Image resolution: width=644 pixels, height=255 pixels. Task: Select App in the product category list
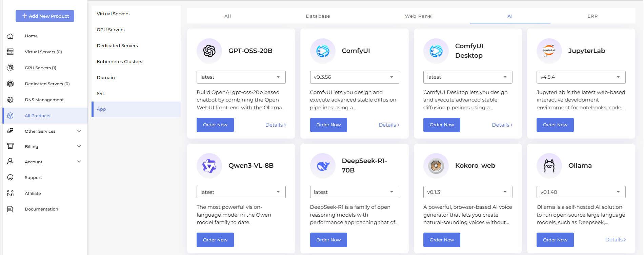(x=101, y=109)
